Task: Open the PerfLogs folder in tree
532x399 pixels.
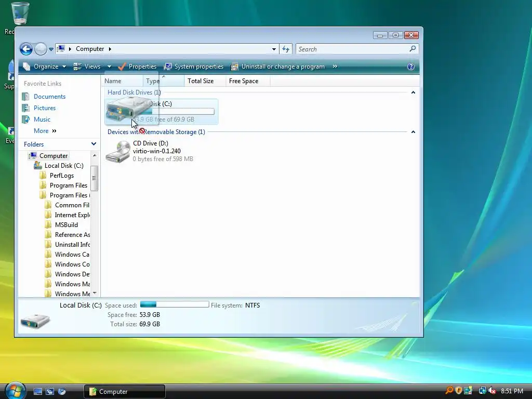Action: pos(61,176)
